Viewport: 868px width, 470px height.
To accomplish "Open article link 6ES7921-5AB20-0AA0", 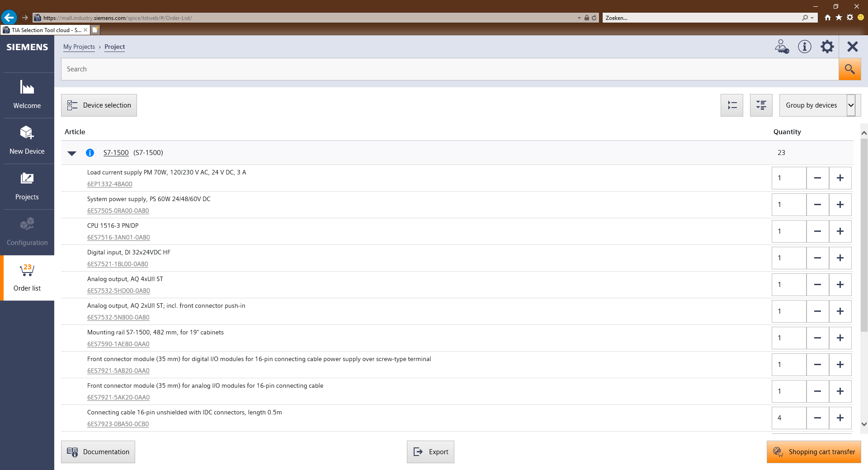I will click(118, 371).
